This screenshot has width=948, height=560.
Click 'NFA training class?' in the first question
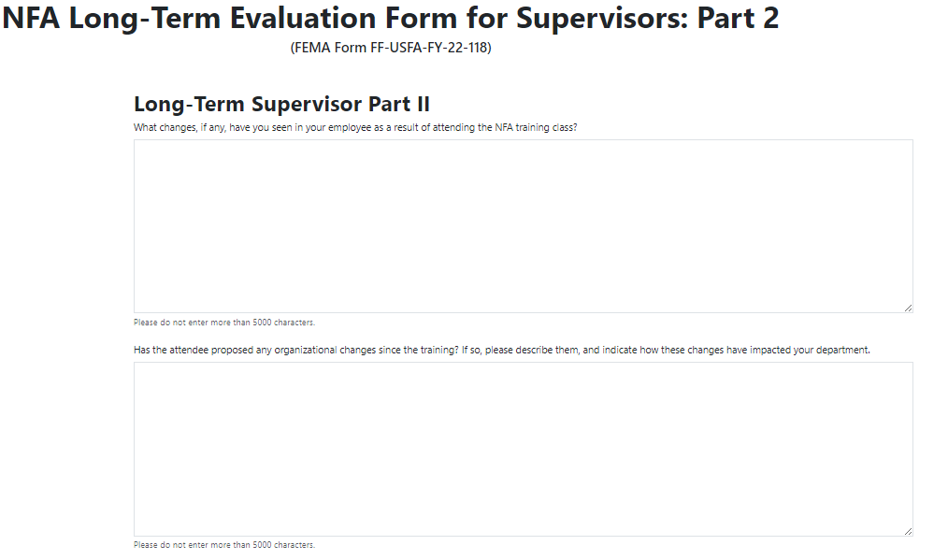pos(536,127)
